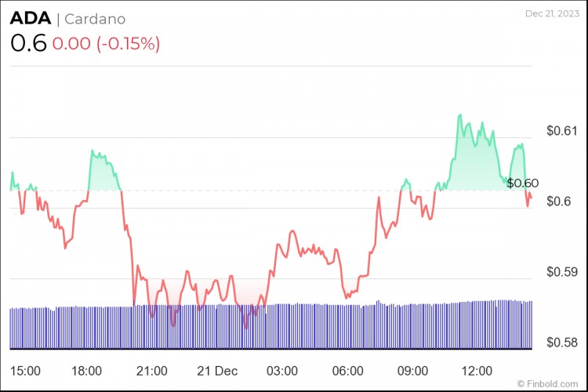This screenshot has height=392, width=588.
Task: Click the $0.60 baseline price tag
Action: [522, 183]
